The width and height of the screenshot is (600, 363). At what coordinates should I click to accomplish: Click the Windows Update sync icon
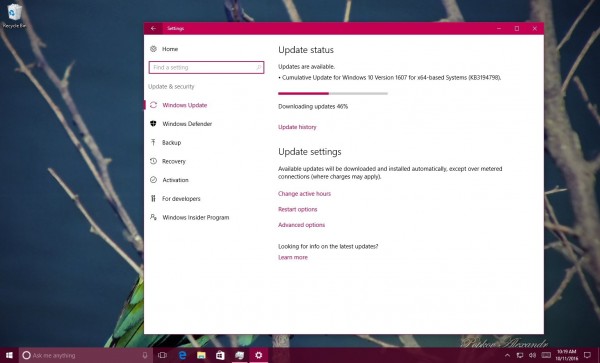pyautogui.click(x=153, y=105)
